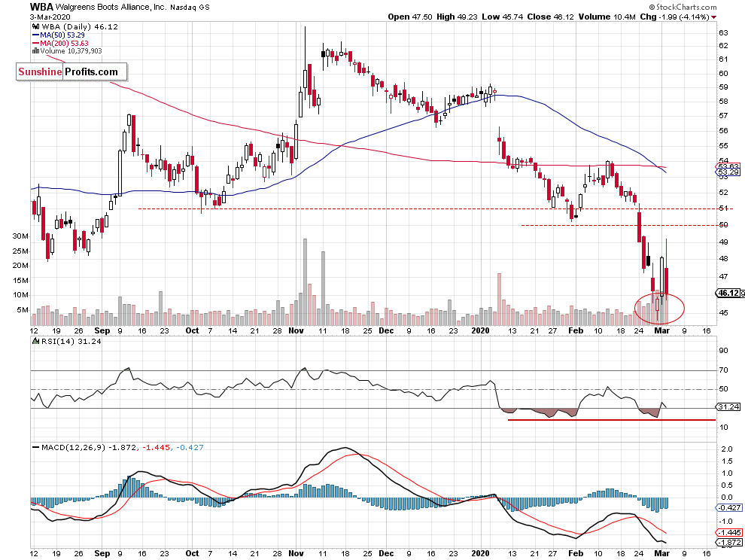Click the Feb label on the MACD panel date axis
The image size is (745, 560).
[576, 553]
